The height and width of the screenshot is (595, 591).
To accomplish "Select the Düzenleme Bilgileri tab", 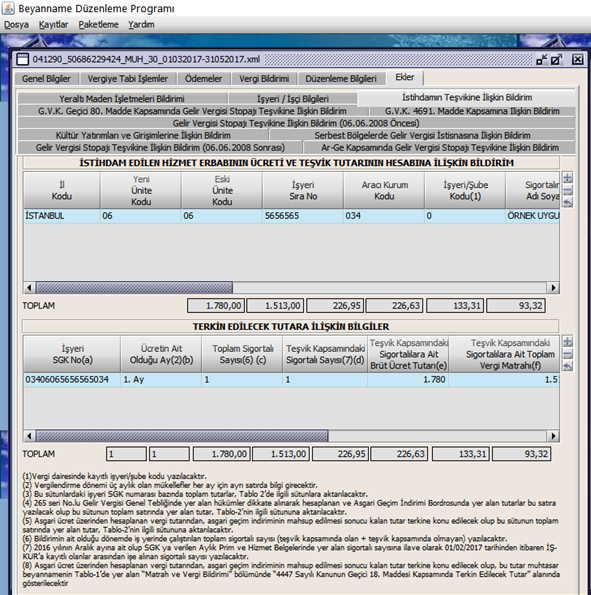I will (x=341, y=79).
